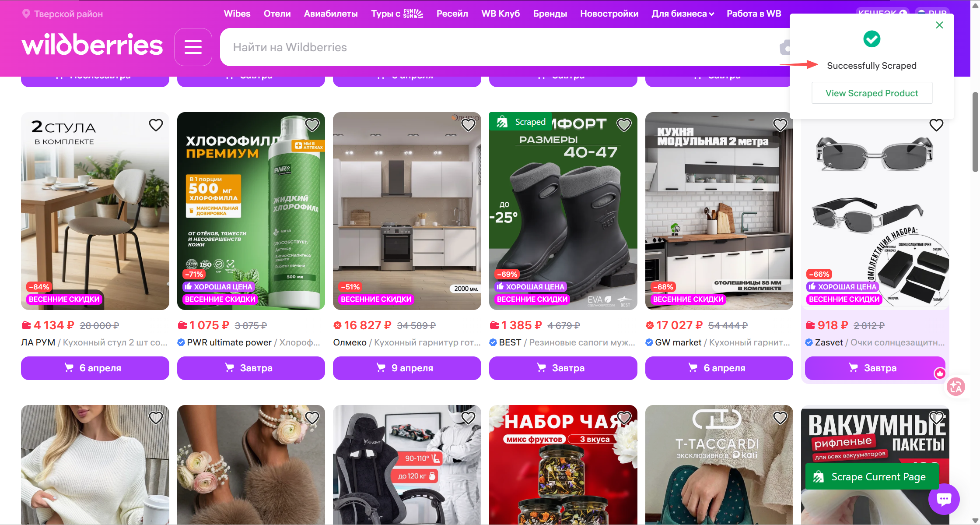Toggle favorite heart on chlorophyll product
The height and width of the screenshot is (525, 980).
pyautogui.click(x=312, y=125)
